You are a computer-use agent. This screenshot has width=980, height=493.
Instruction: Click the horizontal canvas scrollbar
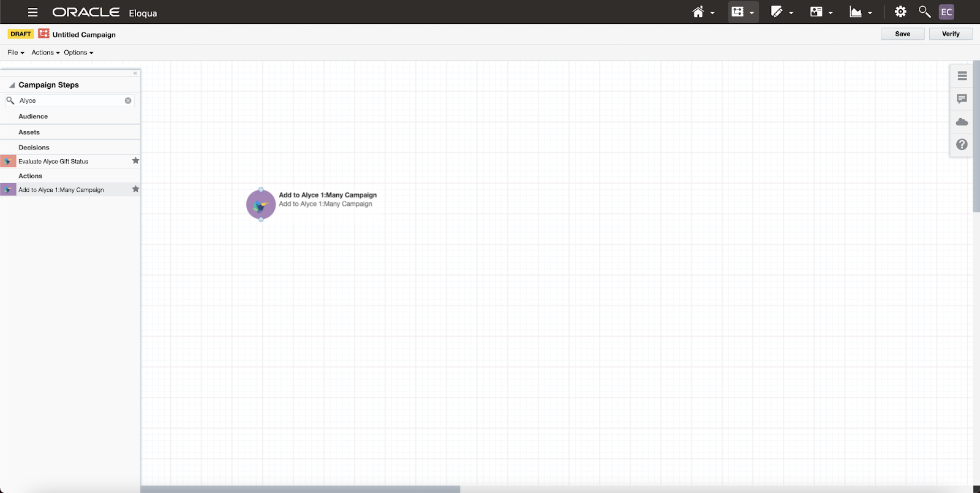[300, 489]
